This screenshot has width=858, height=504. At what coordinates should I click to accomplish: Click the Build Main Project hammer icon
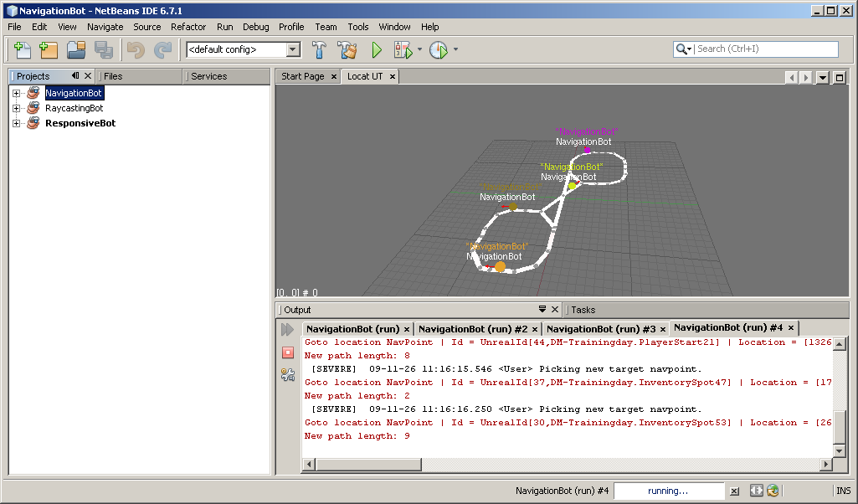tap(319, 49)
